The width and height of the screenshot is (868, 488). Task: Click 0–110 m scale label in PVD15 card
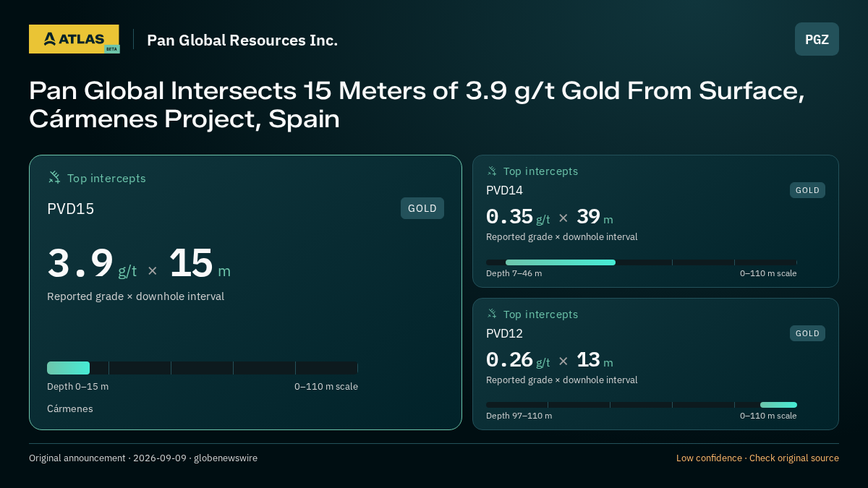point(326,386)
